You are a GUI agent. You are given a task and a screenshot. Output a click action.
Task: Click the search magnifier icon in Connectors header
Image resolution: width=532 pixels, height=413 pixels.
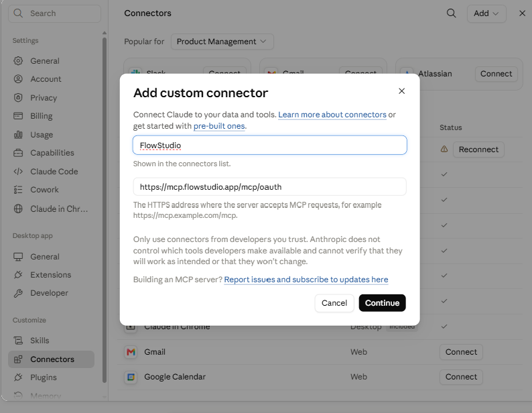451,13
